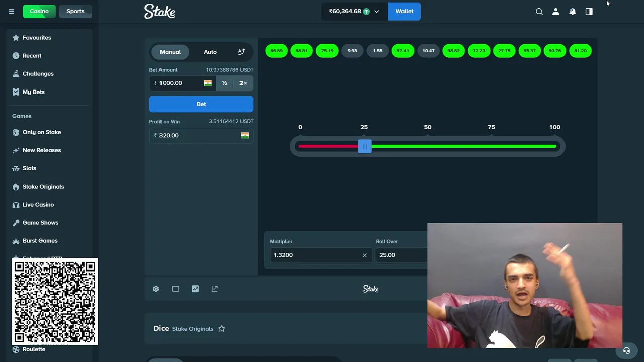
Task: Open past result 81.20
Action: click(x=580, y=51)
